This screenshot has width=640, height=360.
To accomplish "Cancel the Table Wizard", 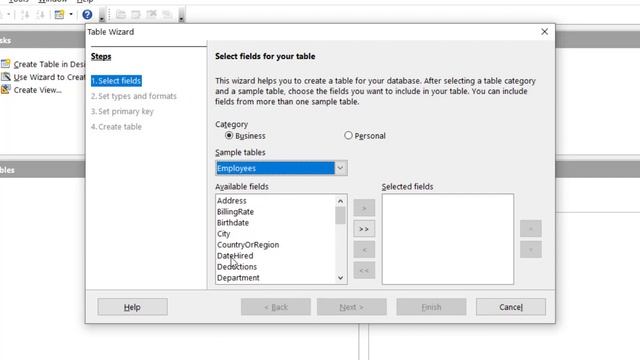I will pyautogui.click(x=511, y=307).
